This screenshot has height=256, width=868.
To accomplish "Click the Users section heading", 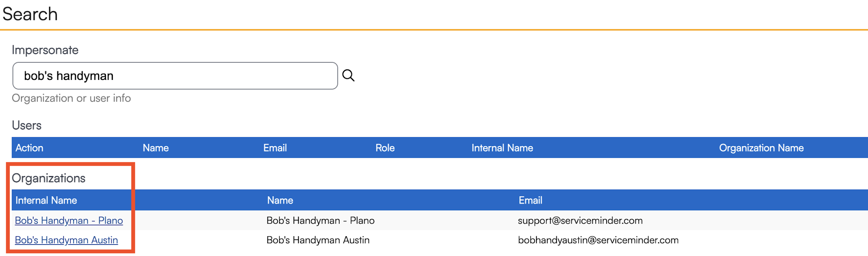I will click(x=27, y=125).
